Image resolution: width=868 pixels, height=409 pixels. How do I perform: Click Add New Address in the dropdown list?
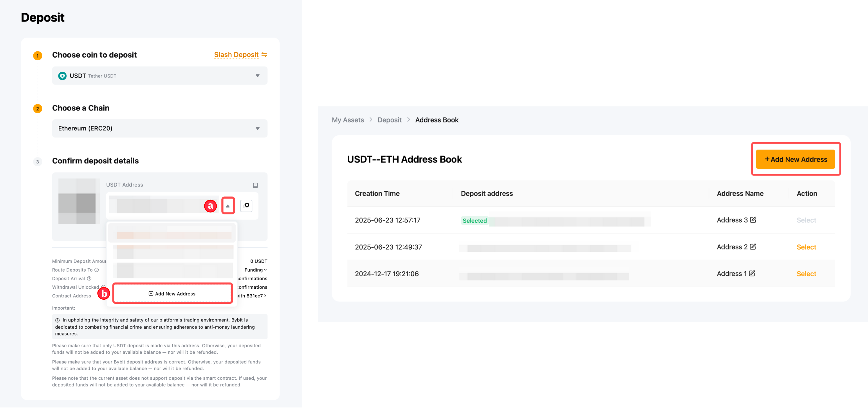[x=172, y=294]
